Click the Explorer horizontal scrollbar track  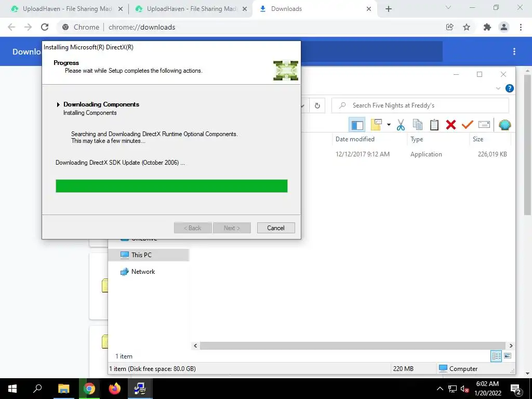[x=353, y=345]
